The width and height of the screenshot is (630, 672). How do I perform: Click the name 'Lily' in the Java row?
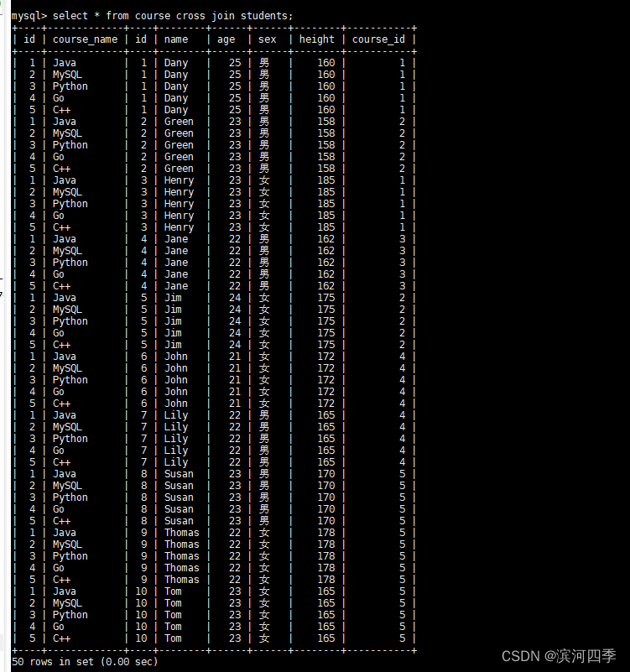click(176, 415)
